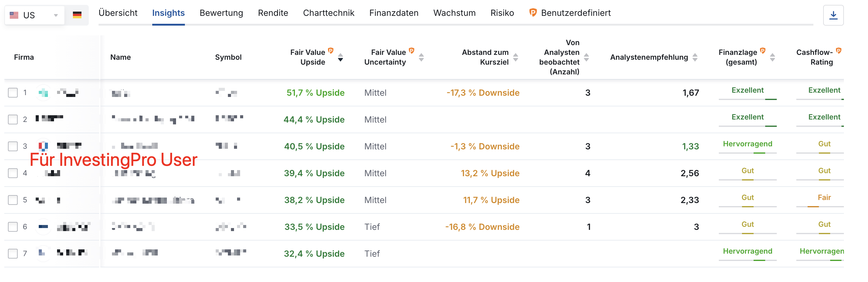Click the Für InvestingPro User overlay text
Image resolution: width=868 pixels, height=282 pixels.
[113, 160]
